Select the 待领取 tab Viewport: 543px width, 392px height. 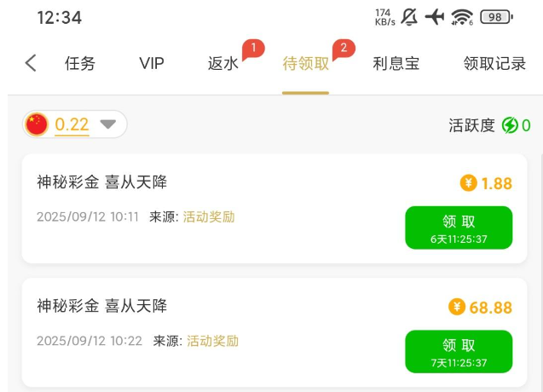click(305, 64)
